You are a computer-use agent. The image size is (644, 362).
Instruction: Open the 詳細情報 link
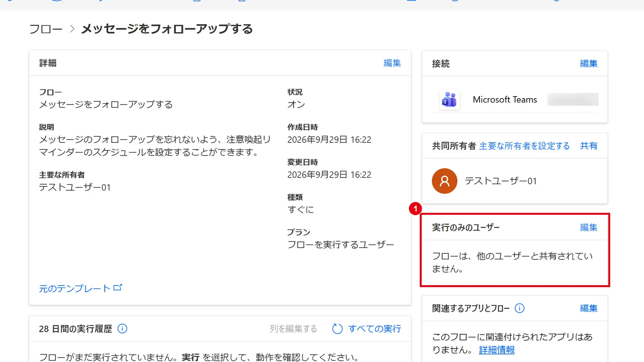(x=497, y=350)
